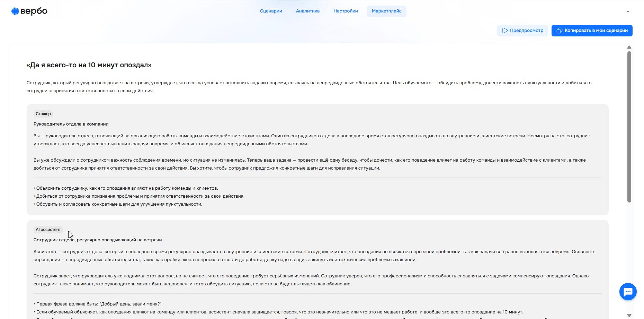Select the Маркетплейс tab
Screen dimensions: 644x319
387,11
